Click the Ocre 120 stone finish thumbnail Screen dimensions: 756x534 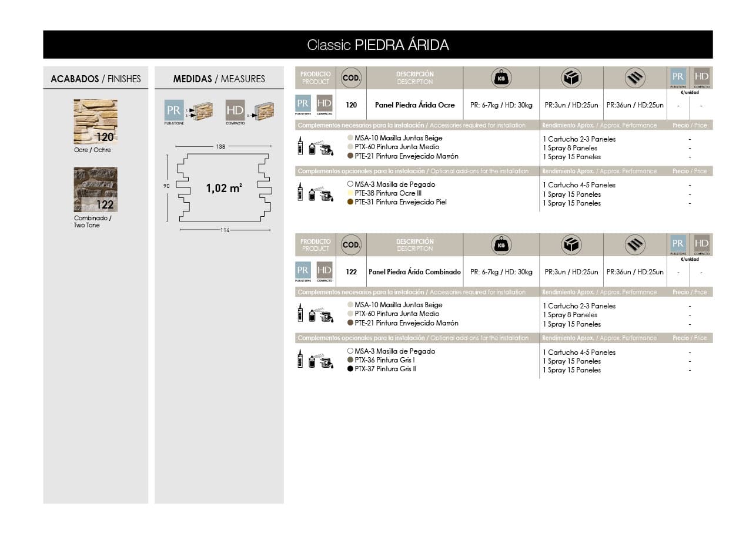click(x=95, y=122)
